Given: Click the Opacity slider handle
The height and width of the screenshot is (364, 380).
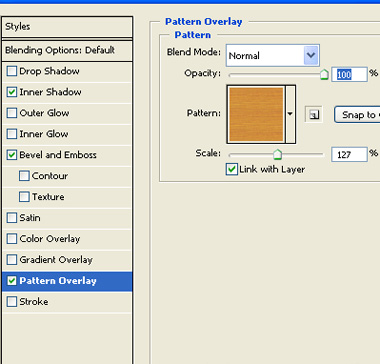Looking at the screenshot, I should pos(324,75).
